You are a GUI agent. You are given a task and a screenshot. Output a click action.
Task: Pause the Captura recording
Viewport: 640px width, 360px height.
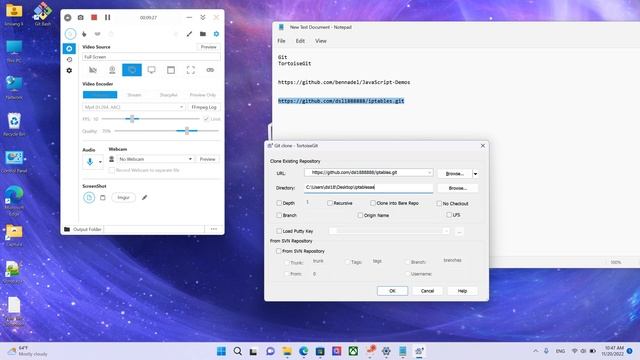coord(108,18)
